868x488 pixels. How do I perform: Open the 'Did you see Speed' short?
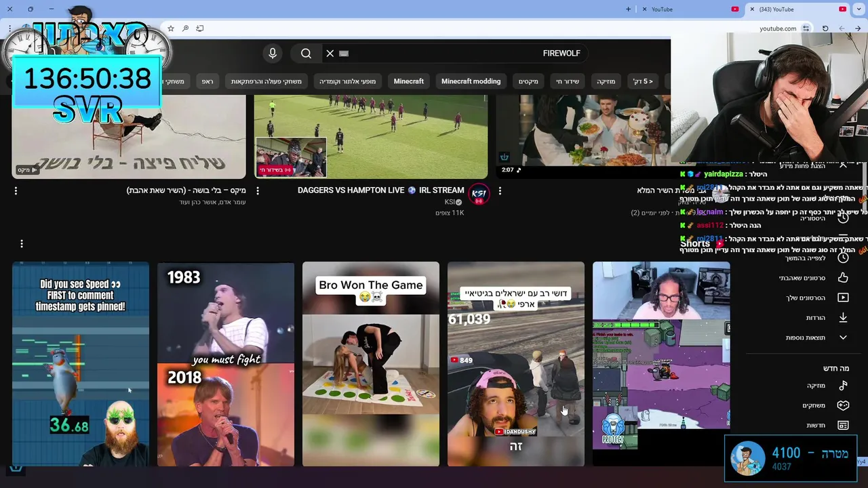[81, 364]
